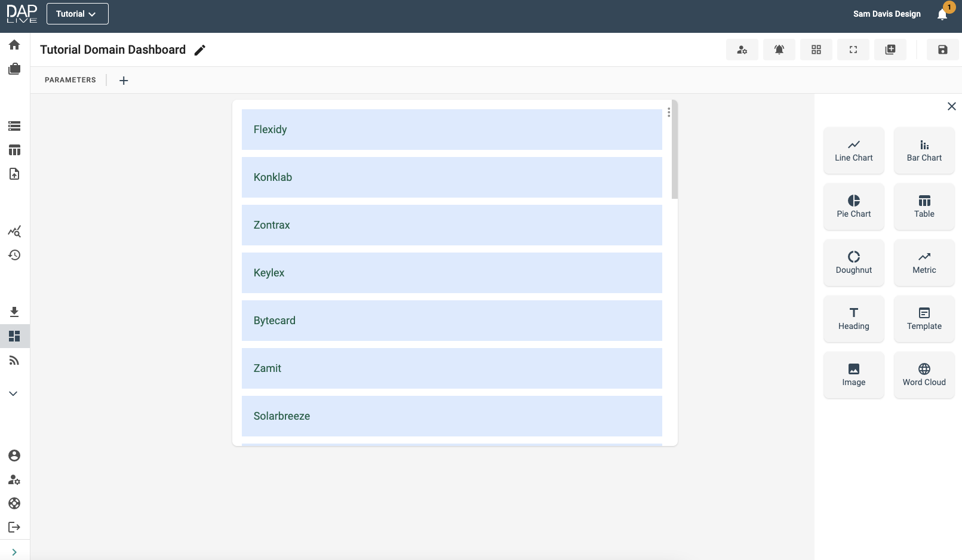Open the Tutorial project dropdown
This screenshot has height=560, width=962.
[77, 14]
